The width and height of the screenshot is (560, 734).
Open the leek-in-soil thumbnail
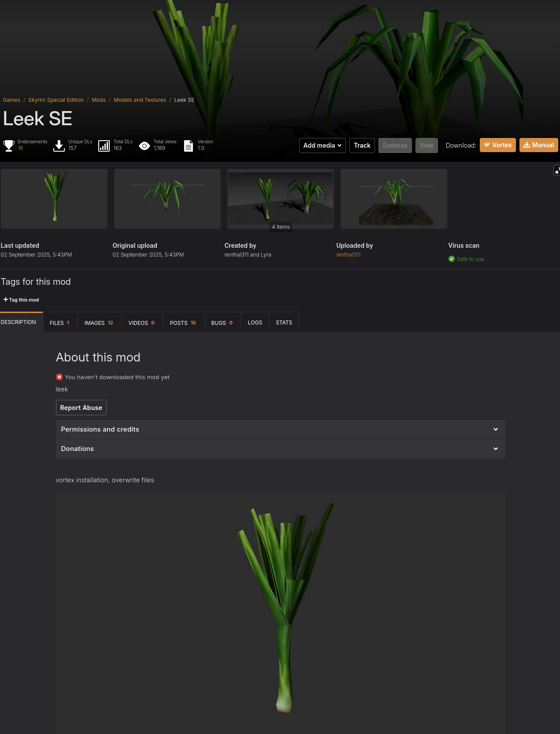pos(394,199)
